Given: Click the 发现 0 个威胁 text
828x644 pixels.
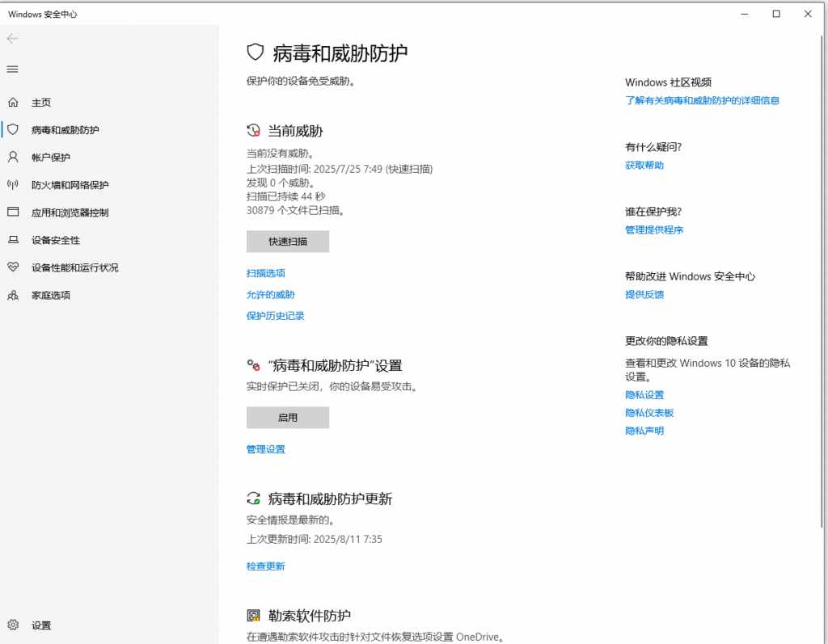Looking at the screenshot, I should point(281,183).
